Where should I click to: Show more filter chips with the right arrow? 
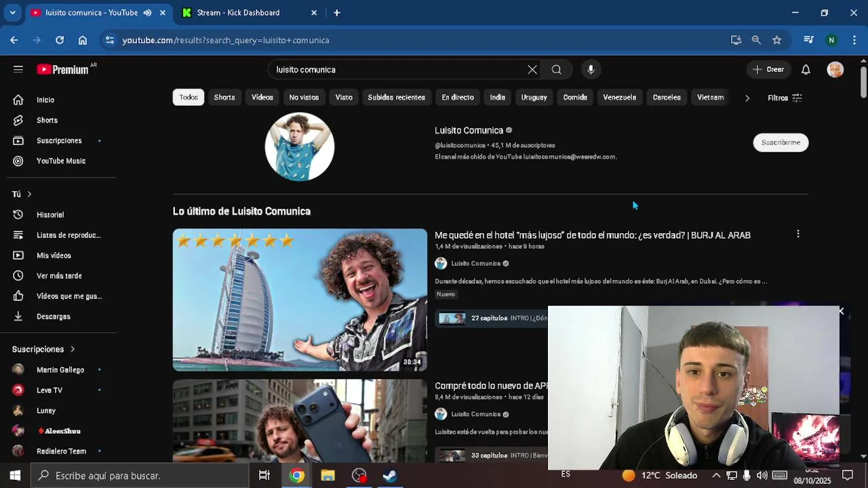[747, 98]
